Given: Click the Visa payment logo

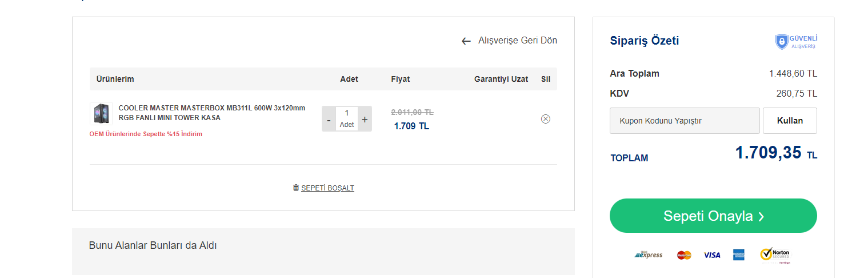Looking at the screenshot, I should (712, 255).
